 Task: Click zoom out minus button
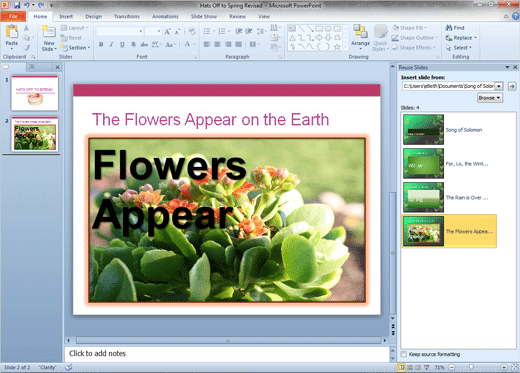(x=452, y=367)
